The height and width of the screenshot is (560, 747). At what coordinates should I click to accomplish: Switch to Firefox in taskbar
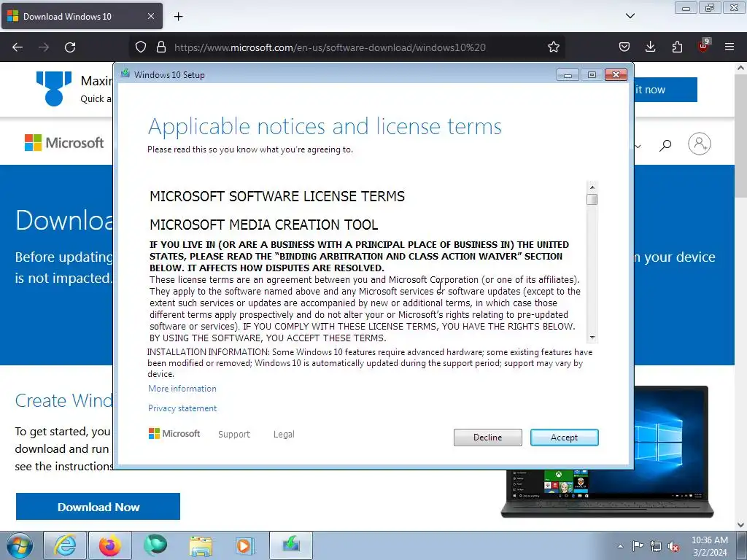point(109,545)
